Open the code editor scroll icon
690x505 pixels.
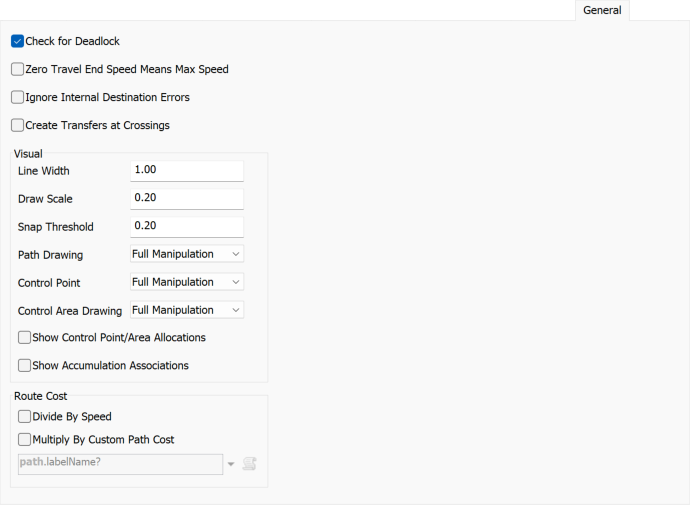point(250,463)
